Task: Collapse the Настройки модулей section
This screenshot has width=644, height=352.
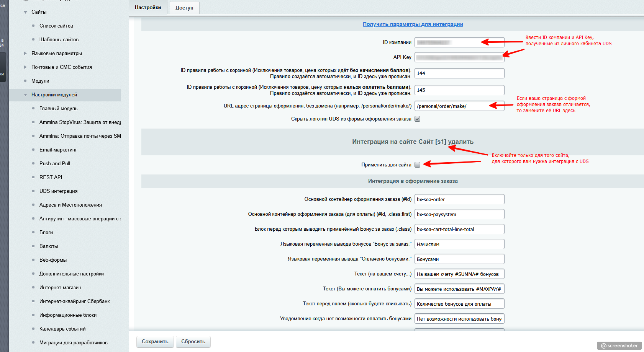Action: (25, 95)
